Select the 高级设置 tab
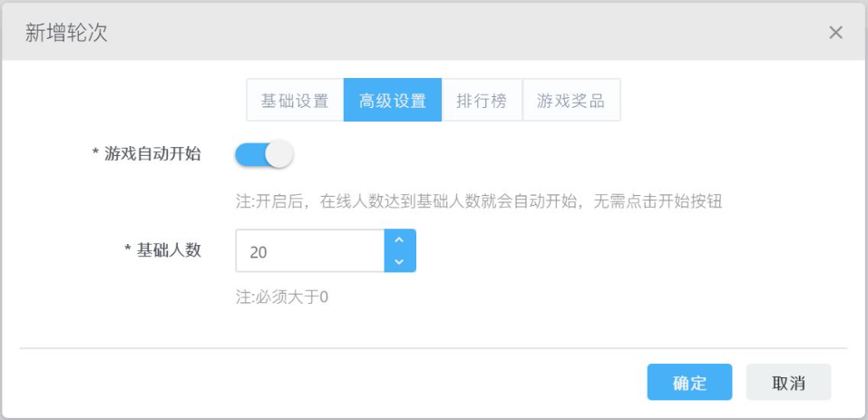Viewport: 868px width, 420px height. click(393, 100)
